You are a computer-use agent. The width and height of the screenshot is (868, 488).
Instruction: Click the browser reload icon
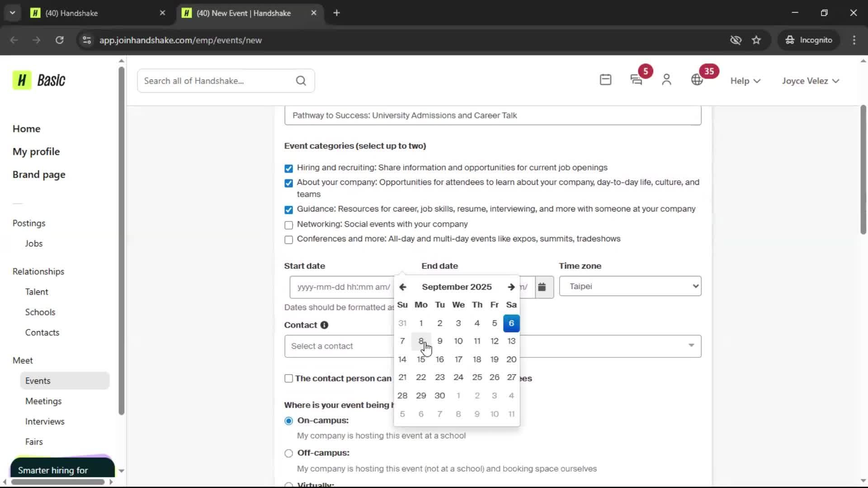(59, 40)
